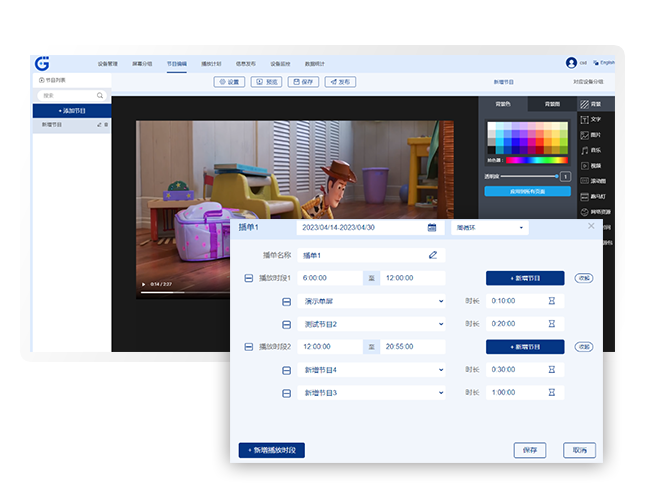Remove the 演示单屏 program row via minus icon
Viewport: 645px width, 504px height.
click(x=286, y=301)
